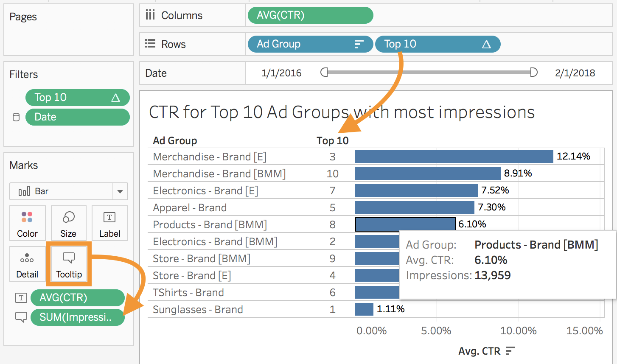The image size is (617, 364).
Task: Click the Date slider track
Action: pyautogui.click(x=429, y=72)
